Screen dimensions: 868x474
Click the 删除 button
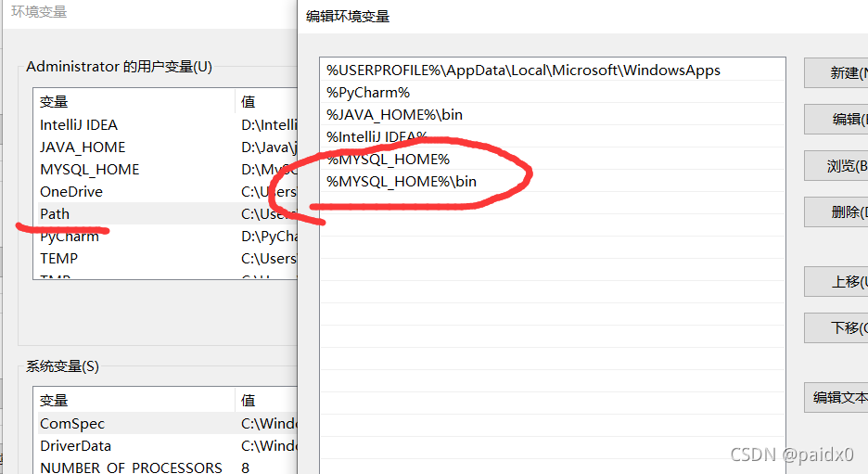point(836,211)
